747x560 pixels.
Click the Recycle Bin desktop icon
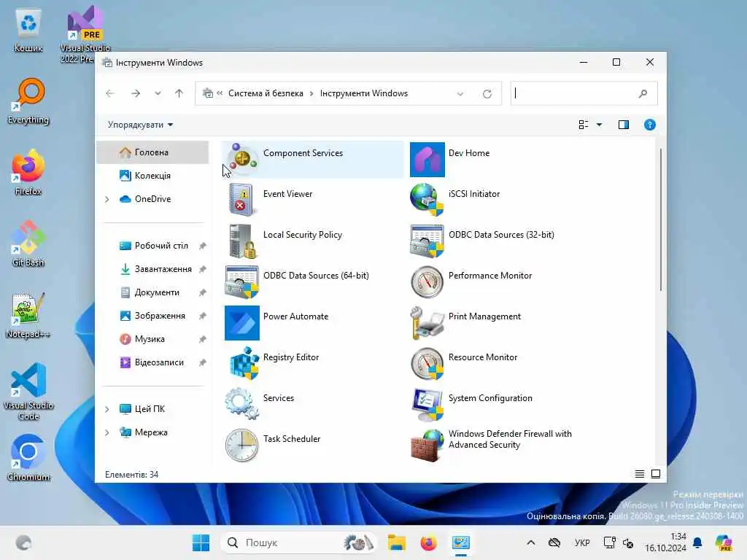28,29
